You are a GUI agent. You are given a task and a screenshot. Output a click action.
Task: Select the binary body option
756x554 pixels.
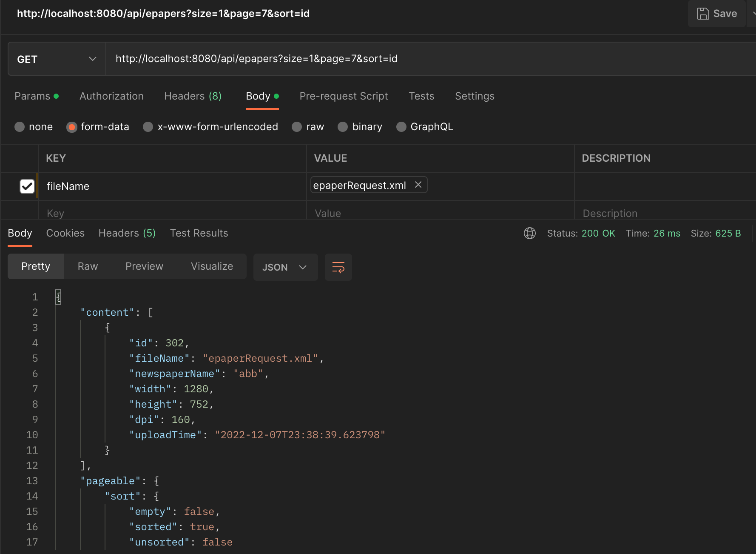343,127
